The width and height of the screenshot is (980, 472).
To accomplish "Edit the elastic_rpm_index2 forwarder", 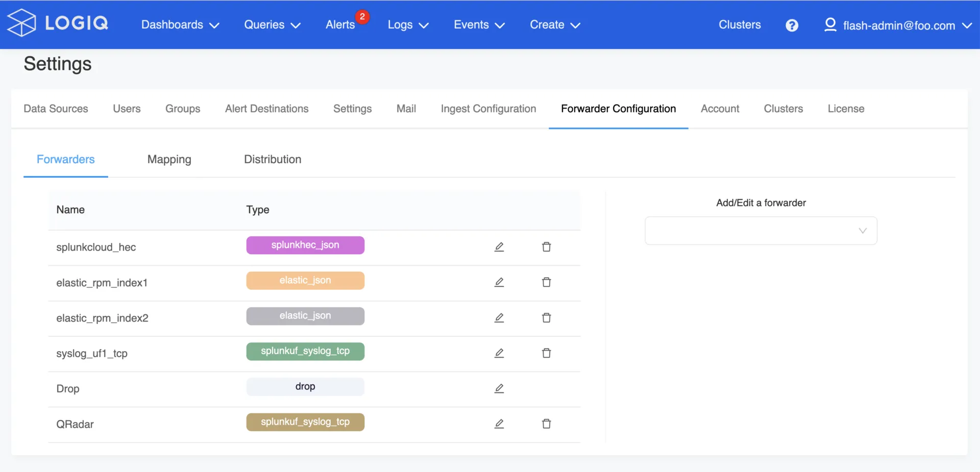I will coord(499,318).
